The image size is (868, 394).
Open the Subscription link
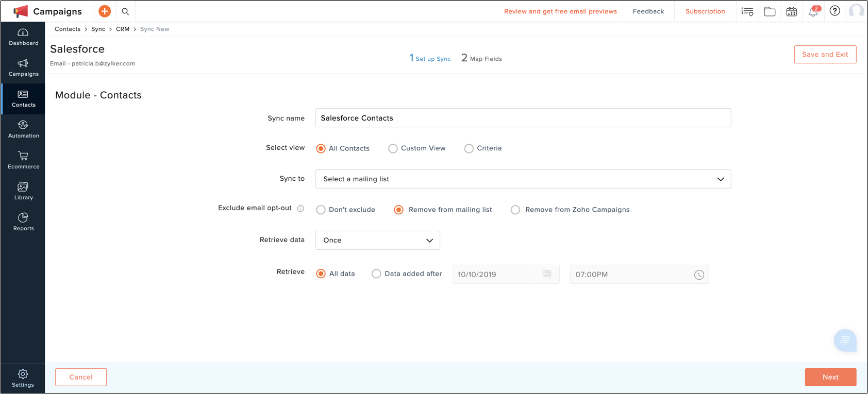click(705, 11)
